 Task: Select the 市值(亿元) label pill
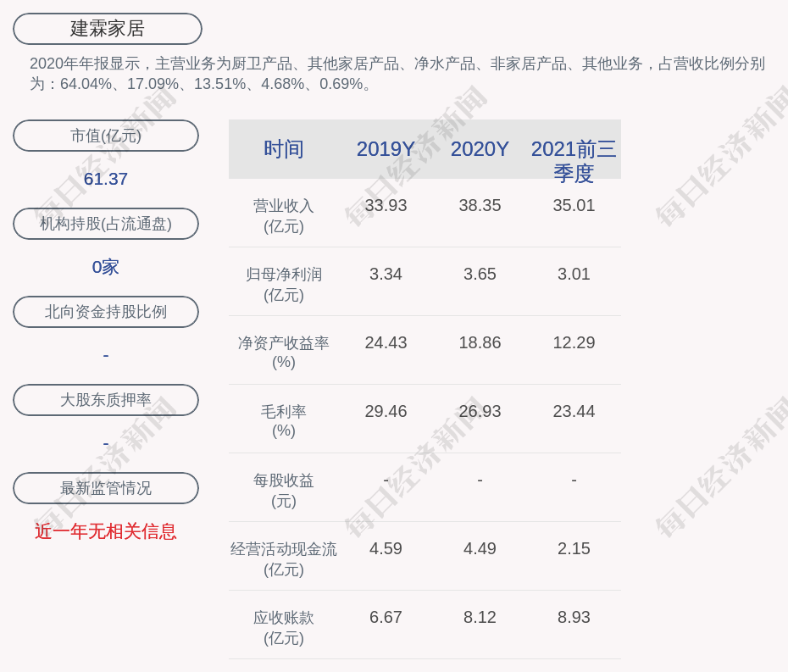(x=106, y=136)
